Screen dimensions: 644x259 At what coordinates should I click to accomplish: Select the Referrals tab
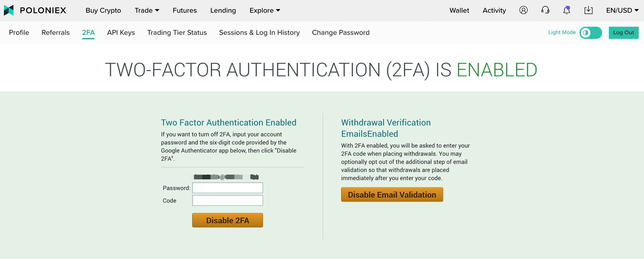coord(56,33)
